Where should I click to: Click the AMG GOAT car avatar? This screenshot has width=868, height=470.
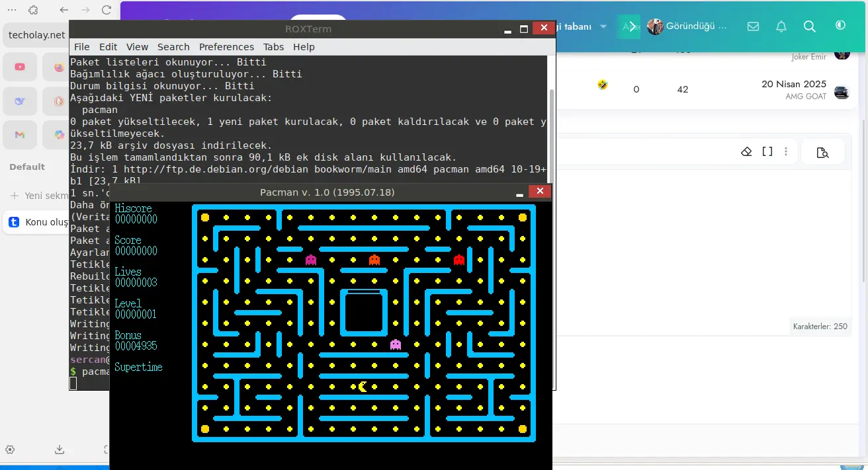click(x=842, y=92)
